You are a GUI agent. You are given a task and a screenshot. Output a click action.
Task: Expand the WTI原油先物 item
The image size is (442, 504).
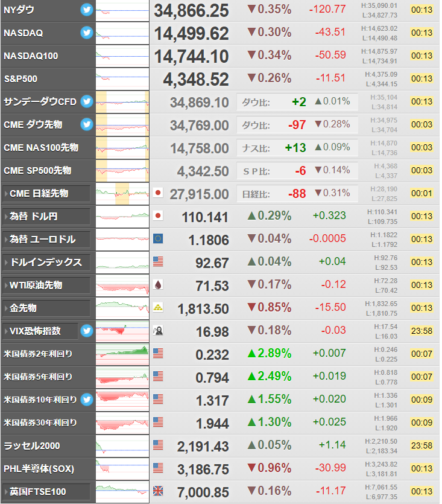coord(46,285)
